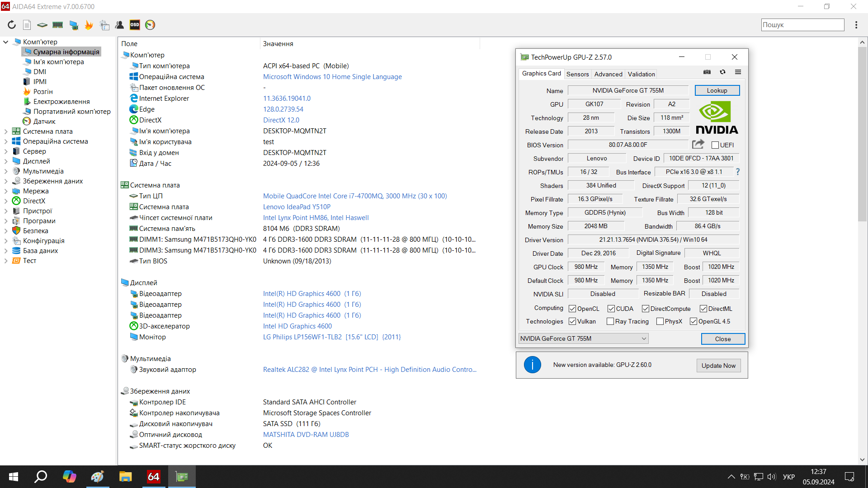Click the NVIDIA logo in GPU-Z

717,117
